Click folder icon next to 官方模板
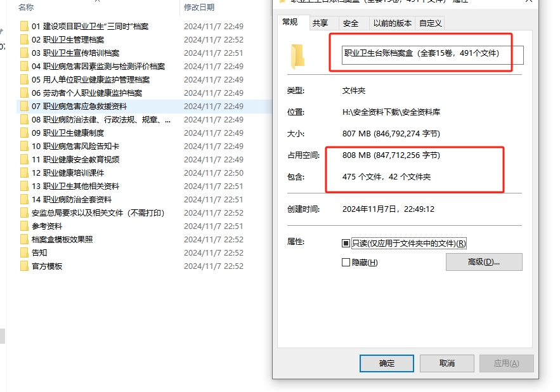Image resolution: width=560 pixels, height=392 pixels. point(24,266)
